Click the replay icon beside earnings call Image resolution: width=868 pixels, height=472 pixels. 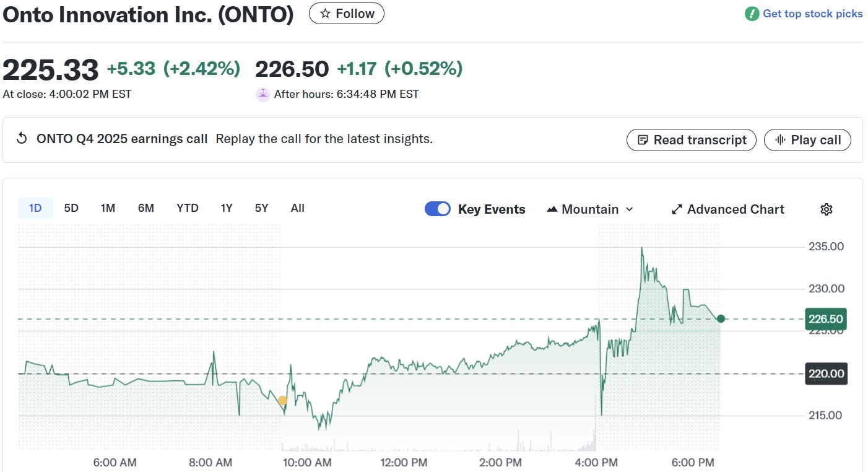point(22,139)
